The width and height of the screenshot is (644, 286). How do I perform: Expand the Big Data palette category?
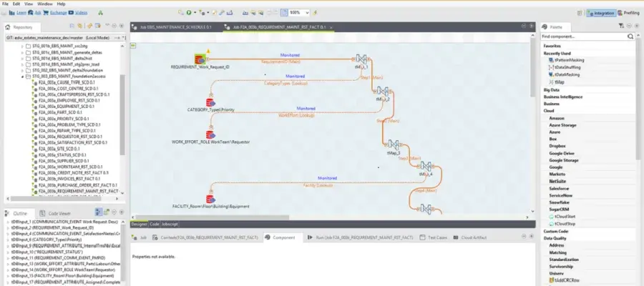pos(552,89)
